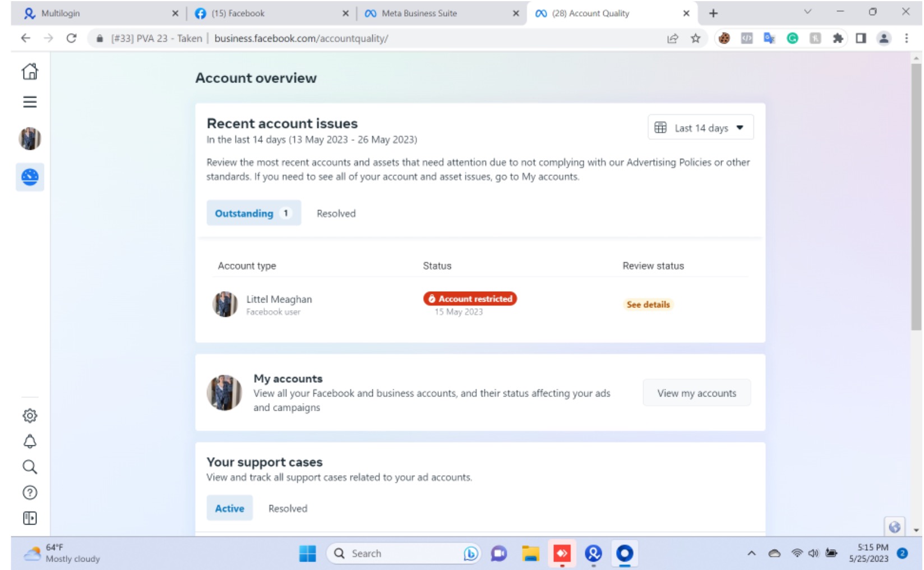This screenshot has width=924, height=570.
Task: Switch to the Multilogin browser tab
Action: (x=95, y=13)
